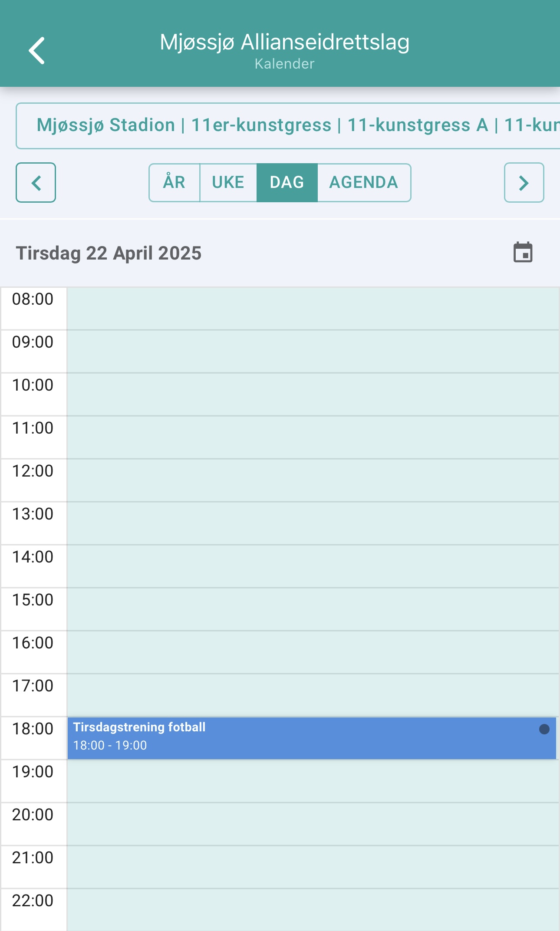Click the Tirsdag 22 April 2025 date heading
Image resolution: width=560 pixels, height=931 pixels.
(x=109, y=253)
